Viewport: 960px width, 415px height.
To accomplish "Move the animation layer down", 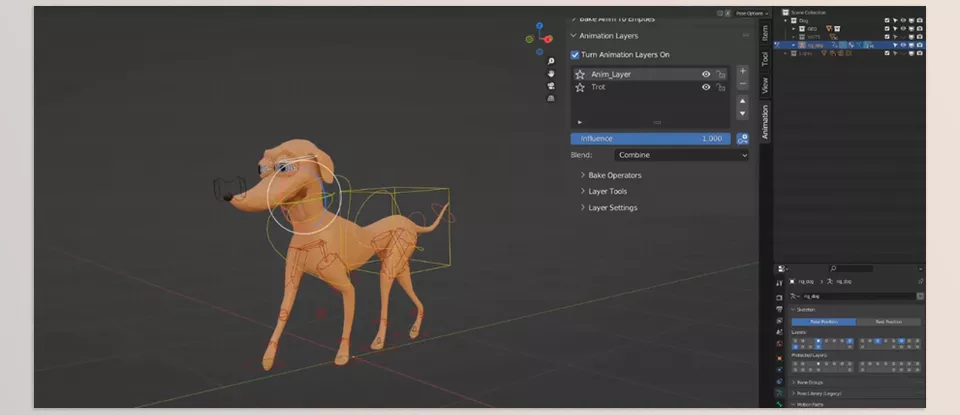I will coord(743,114).
